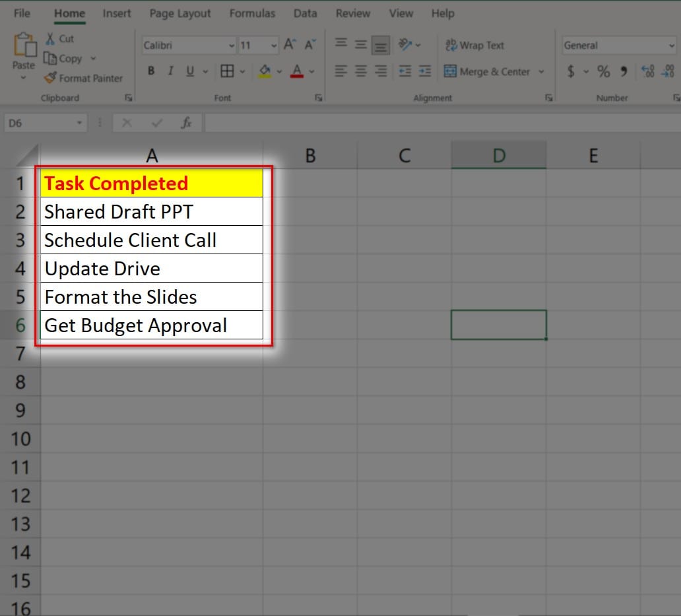The image size is (681, 616).
Task: Toggle Wrap Text on selected cell
Action: tap(474, 45)
